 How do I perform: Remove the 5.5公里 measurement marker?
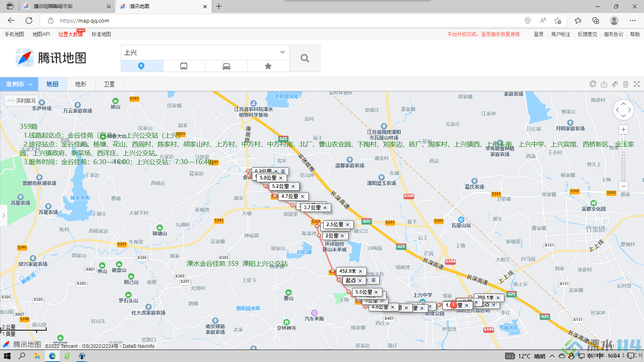coord(376,292)
